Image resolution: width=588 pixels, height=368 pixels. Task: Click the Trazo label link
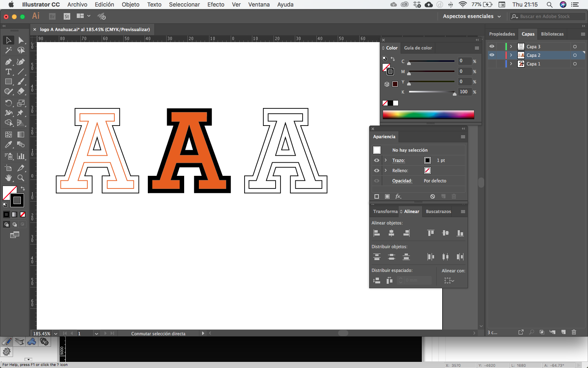(399, 160)
